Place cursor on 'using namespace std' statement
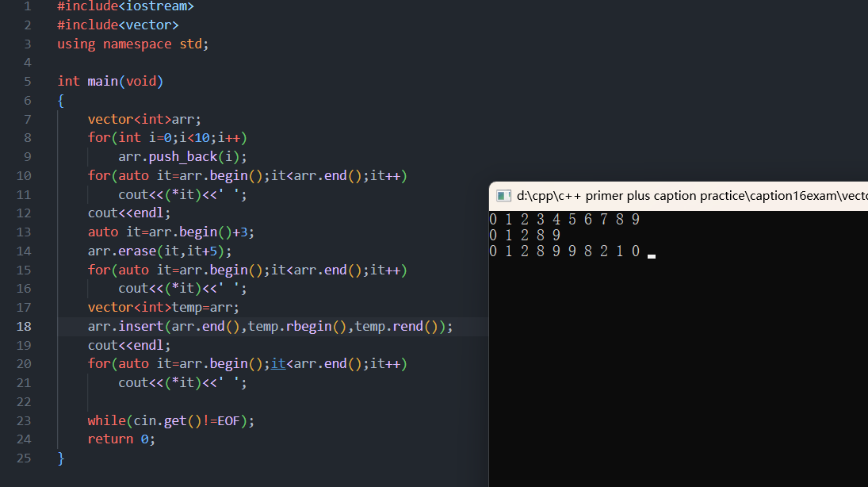The height and width of the screenshot is (487, 868). tap(131, 44)
